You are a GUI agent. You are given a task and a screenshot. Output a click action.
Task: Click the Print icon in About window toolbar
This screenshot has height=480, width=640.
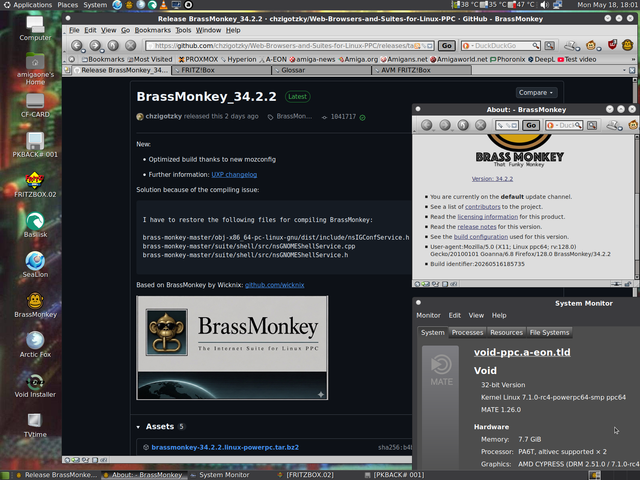click(613, 125)
